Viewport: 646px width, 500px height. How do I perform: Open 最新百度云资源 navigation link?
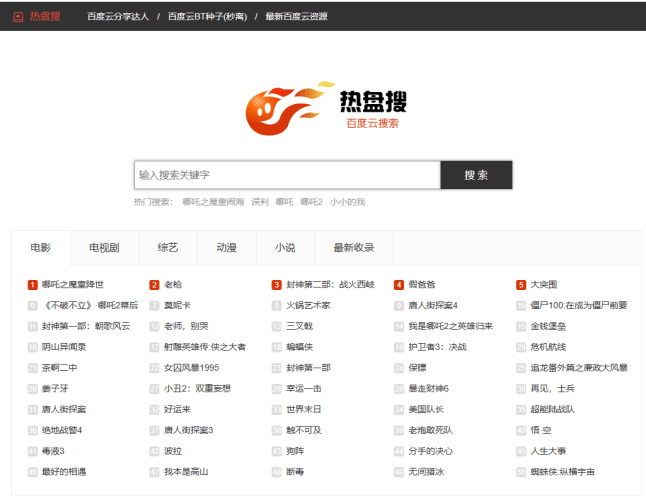296,16
